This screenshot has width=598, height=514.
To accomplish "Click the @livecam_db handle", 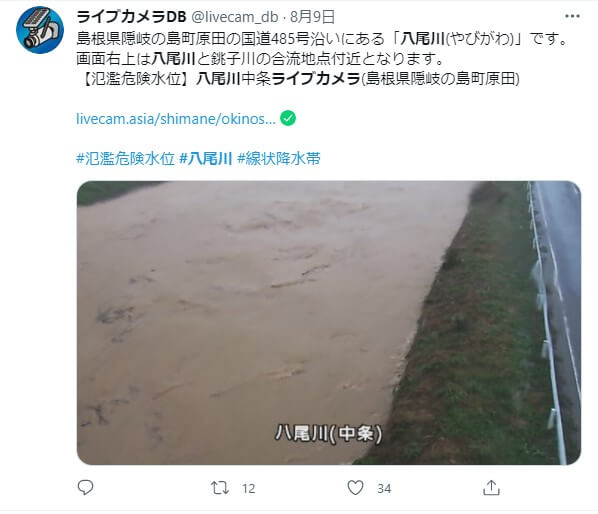I will click(x=234, y=17).
